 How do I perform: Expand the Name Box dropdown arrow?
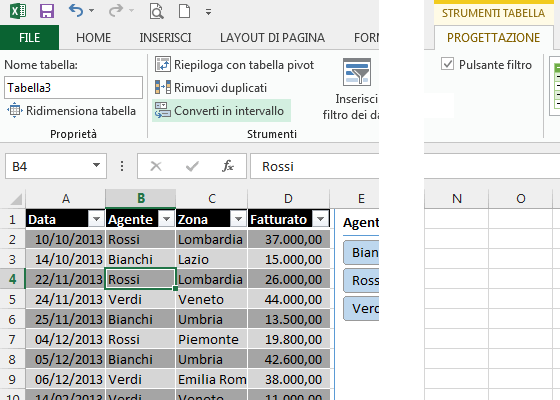(x=96, y=165)
